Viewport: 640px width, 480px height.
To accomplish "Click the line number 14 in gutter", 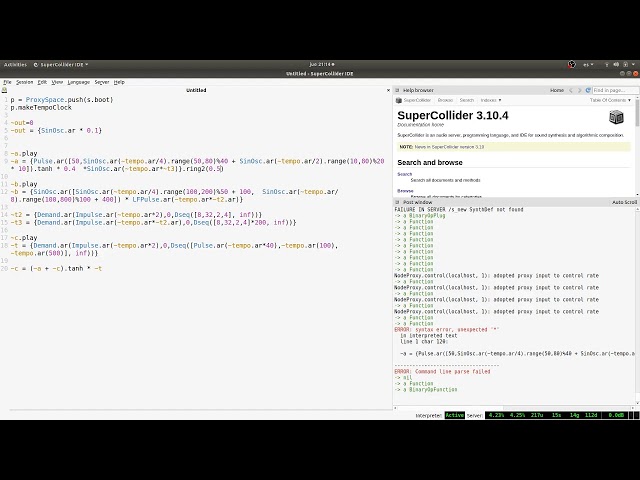I will point(4,215).
